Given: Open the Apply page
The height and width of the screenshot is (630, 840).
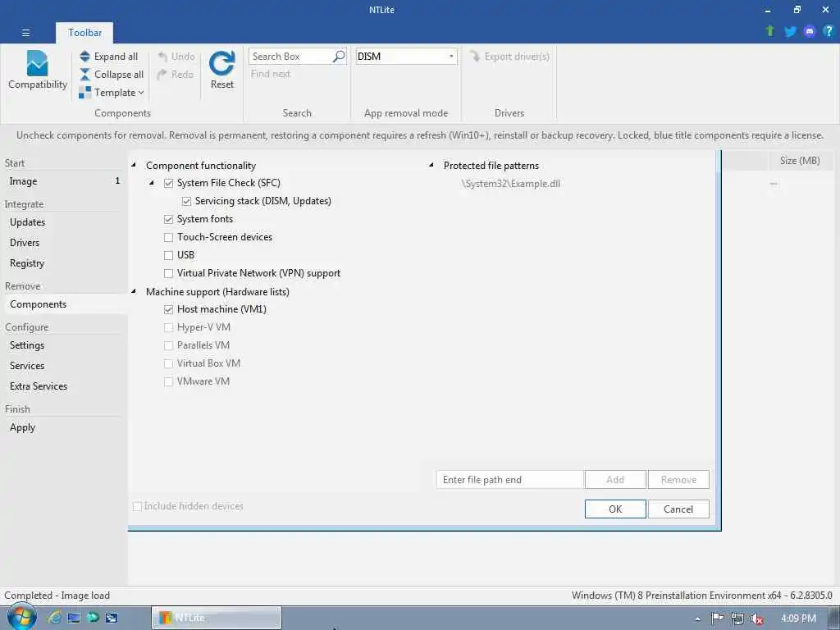Looking at the screenshot, I should [x=22, y=427].
